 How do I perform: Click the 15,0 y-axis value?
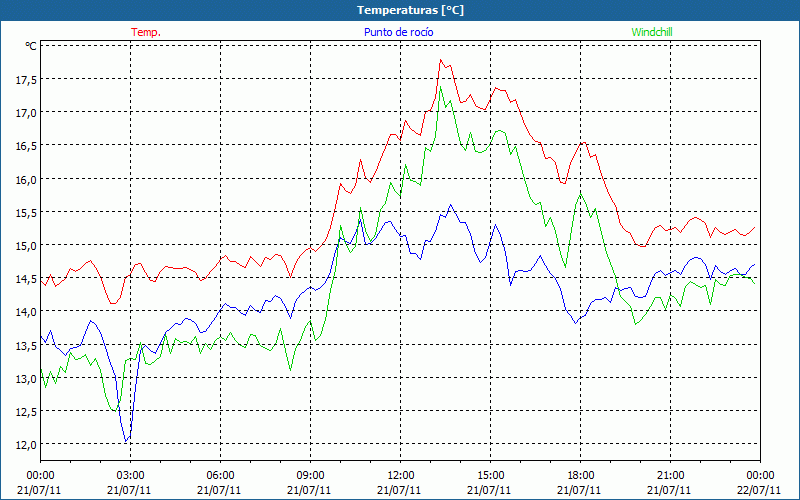(27, 245)
